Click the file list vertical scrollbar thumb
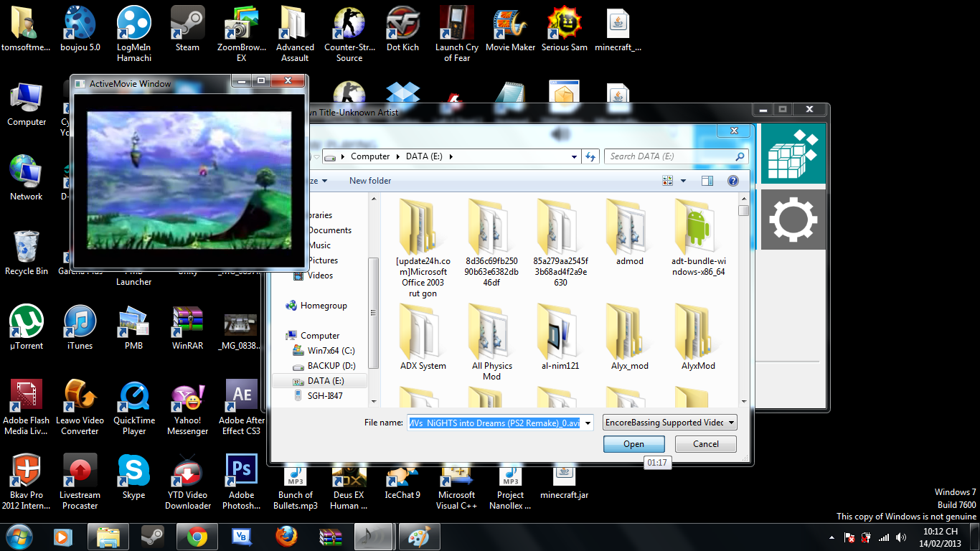The width and height of the screenshot is (980, 551). click(743, 211)
